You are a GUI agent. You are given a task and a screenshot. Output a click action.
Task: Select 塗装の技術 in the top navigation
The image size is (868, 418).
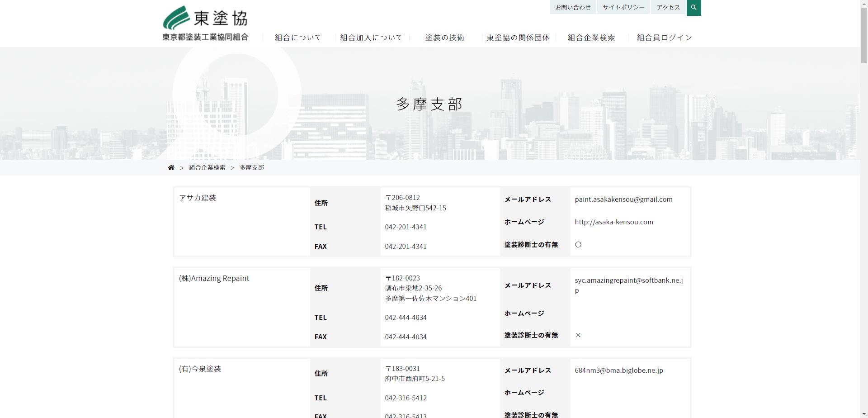point(444,38)
